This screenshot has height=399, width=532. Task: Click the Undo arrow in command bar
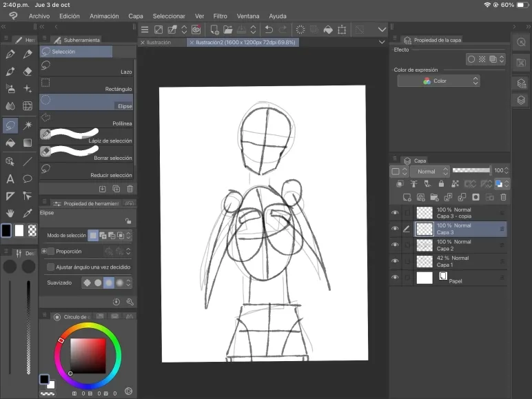click(269, 30)
